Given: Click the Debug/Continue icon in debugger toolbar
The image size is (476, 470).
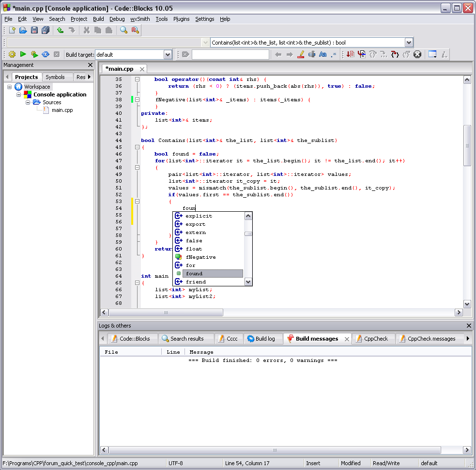Looking at the screenshot, I should click(x=350, y=55).
